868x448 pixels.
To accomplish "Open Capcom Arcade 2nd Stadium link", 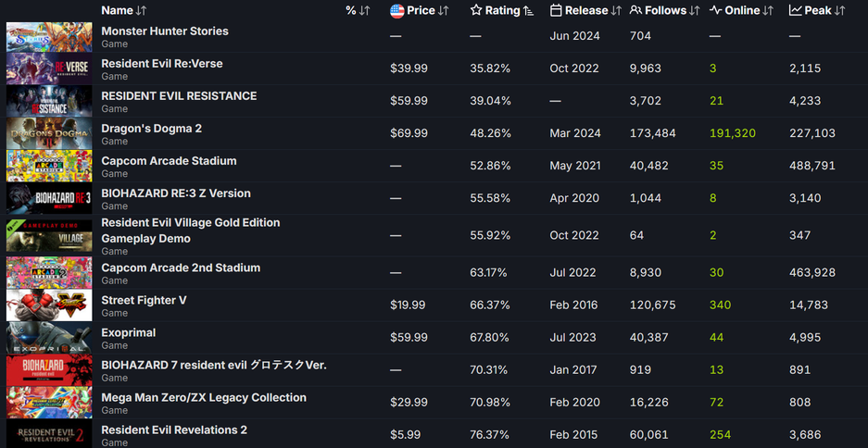I will (x=181, y=268).
